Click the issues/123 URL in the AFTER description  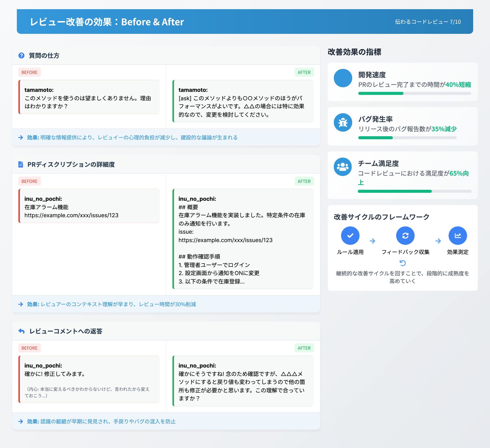[x=225, y=240]
